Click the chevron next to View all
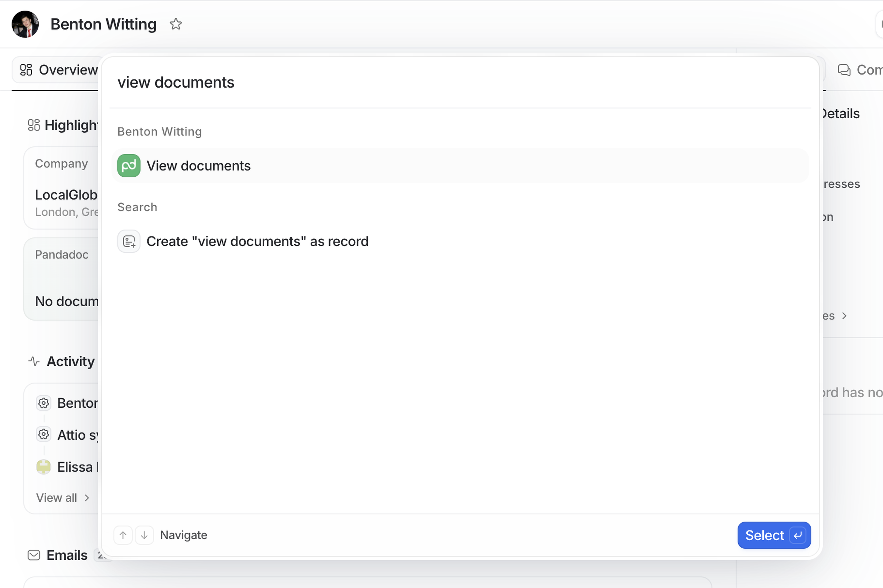The image size is (883, 588). click(x=87, y=498)
